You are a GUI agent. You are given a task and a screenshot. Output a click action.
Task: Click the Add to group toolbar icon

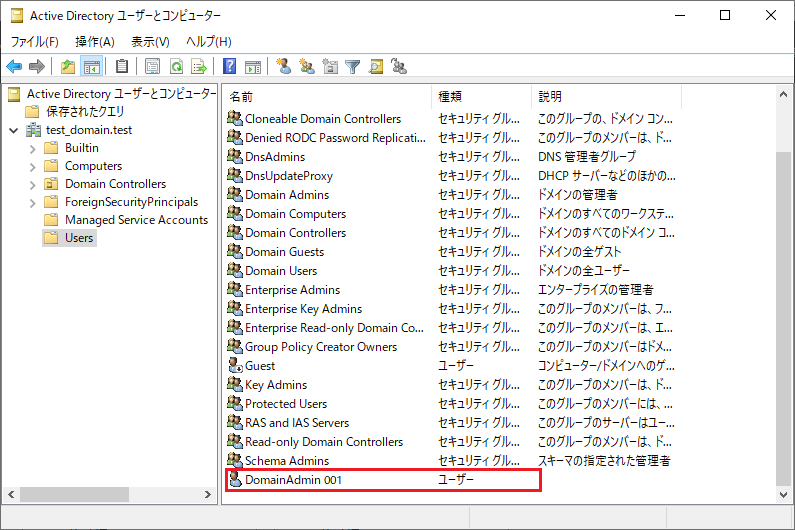coord(399,66)
